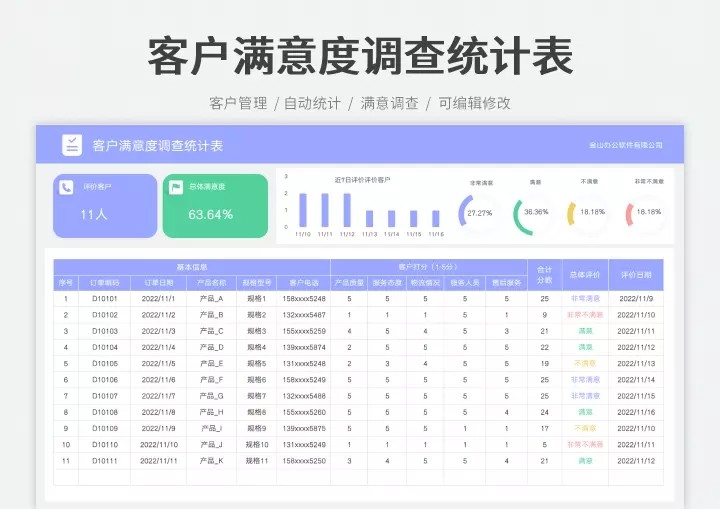This screenshot has width=720, height=509.
Task: Click the 36.36% 满意 donut chart
Action: pos(535,213)
